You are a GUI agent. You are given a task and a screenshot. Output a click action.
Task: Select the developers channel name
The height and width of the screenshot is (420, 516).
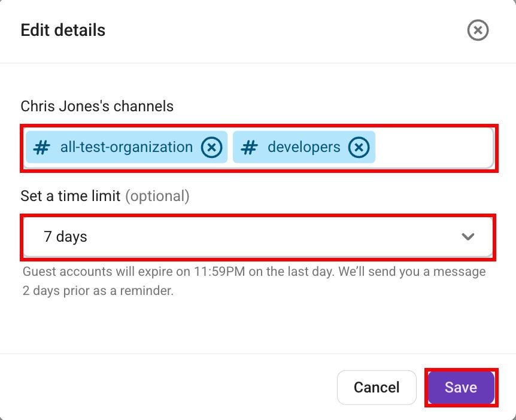(x=303, y=147)
